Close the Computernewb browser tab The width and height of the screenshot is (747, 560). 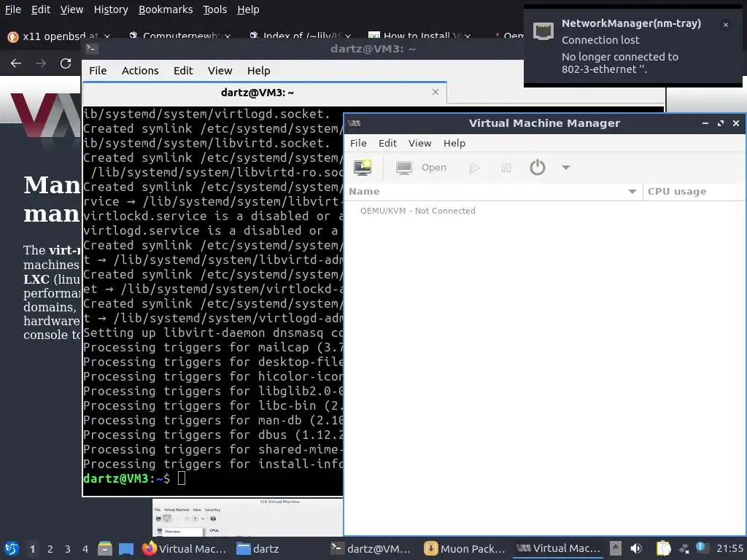tap(228, 36)
